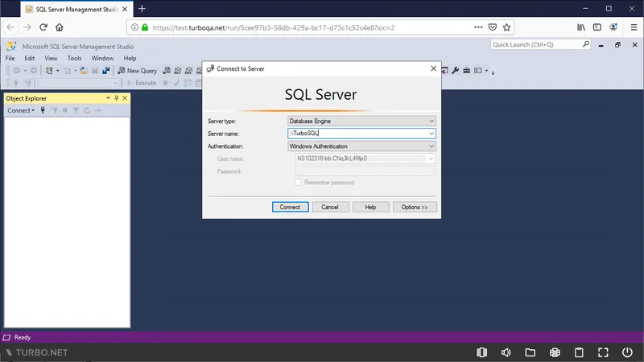Screen dimensions: 644x362
Task: Click the Filter funnel icon in Object Explorer
Action: point(76,110)
